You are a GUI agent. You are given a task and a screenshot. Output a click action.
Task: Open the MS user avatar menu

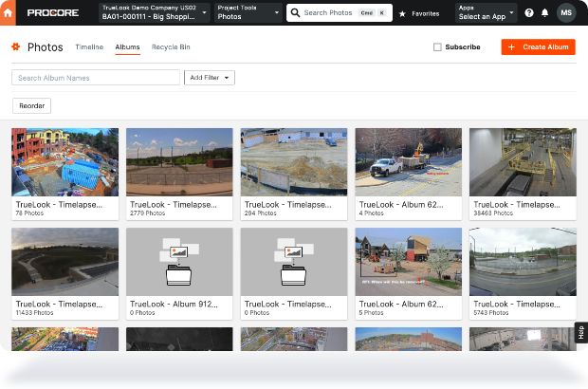(566, 12)
